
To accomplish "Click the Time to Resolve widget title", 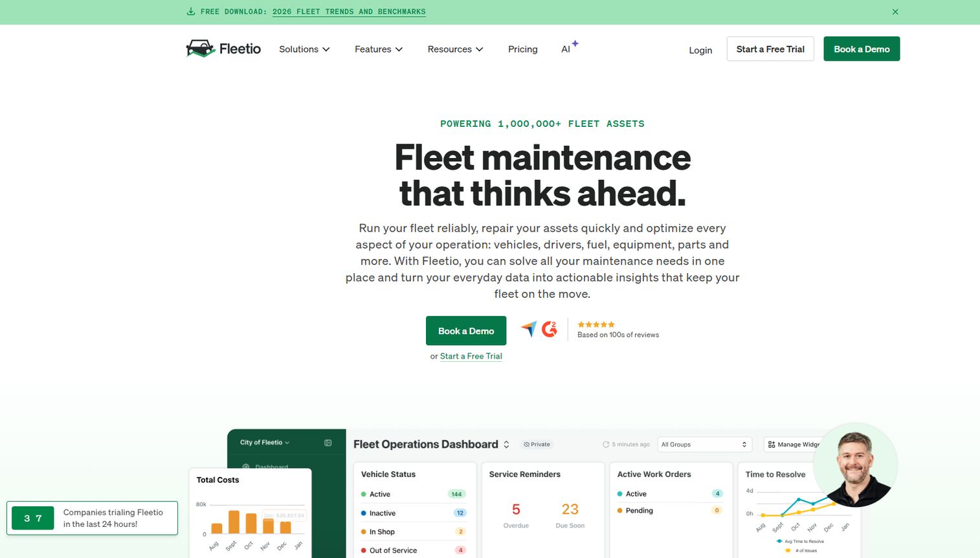I will coord(775,474).
